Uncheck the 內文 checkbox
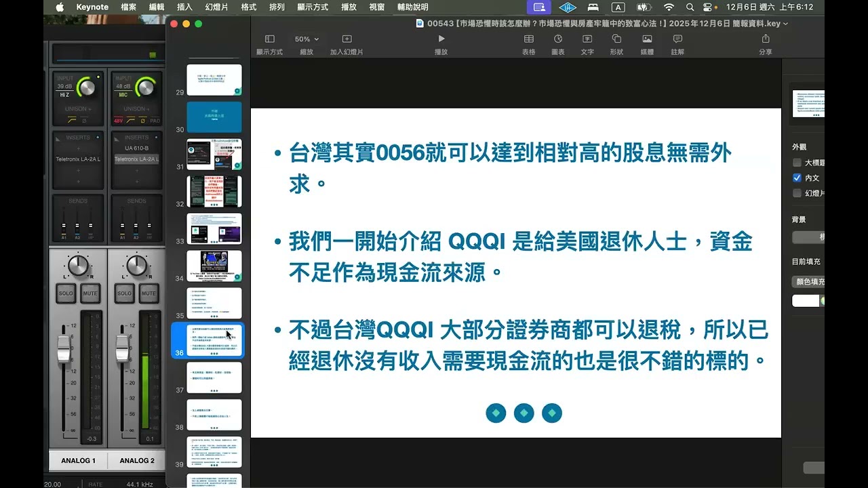Screen dimensions: 868x488 coord(797,178)
